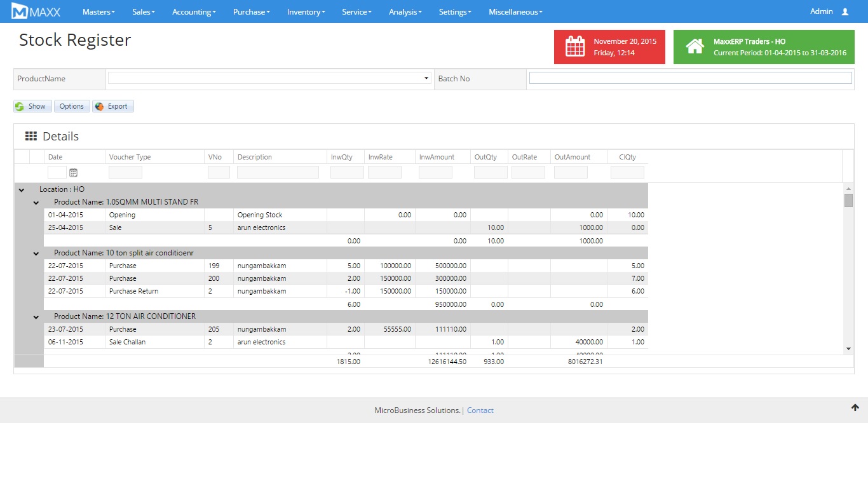This screenshot has height=488, width=868.
Task: Click the Show button refresh icon
Action: (x=20, y=106)
